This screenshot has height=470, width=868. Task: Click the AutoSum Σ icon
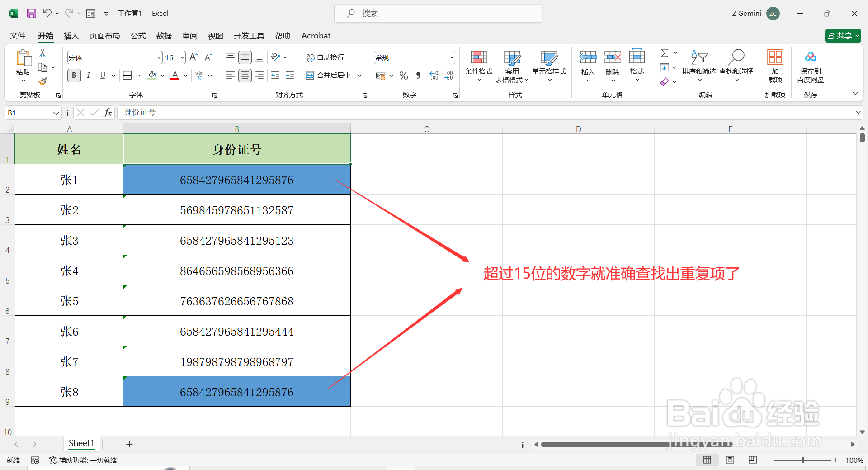(x=664, y=53)
